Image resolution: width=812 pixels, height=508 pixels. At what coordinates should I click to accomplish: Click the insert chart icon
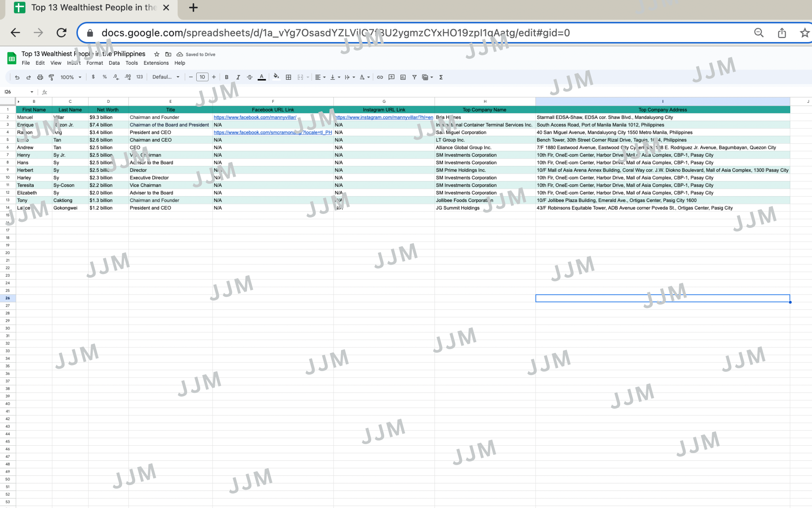pyautogui.click(x=403, y=77)
